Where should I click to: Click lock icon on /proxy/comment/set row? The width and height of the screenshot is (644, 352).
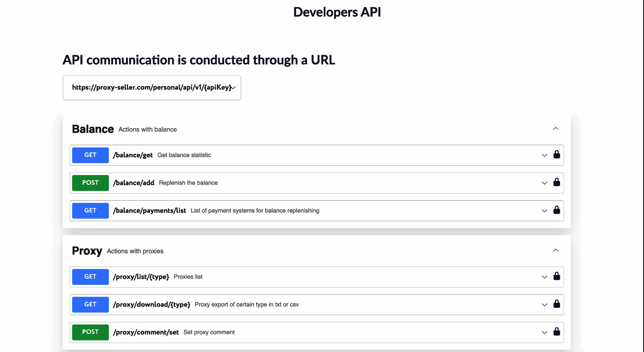(x=556, y=331)
